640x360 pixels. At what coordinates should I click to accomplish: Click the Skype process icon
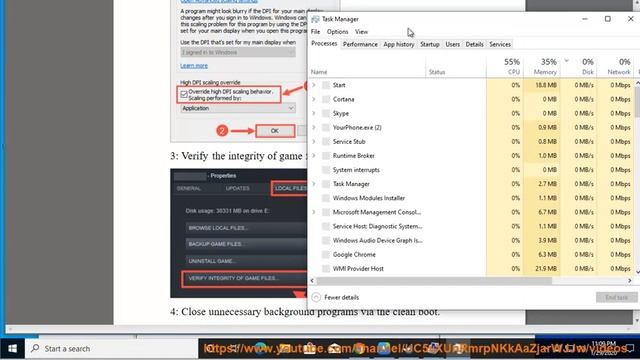pos(326,113)
